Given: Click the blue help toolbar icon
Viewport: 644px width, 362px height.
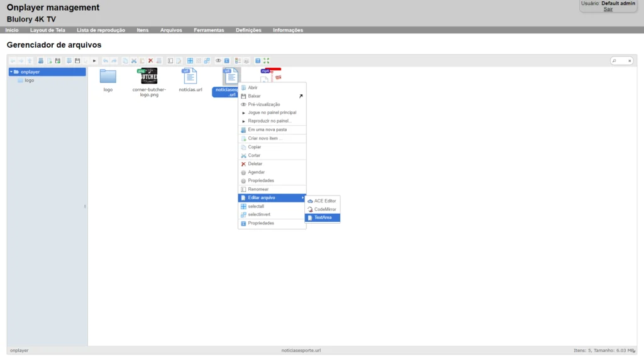Looking at the screenshot, I should [x=258, y=61].
